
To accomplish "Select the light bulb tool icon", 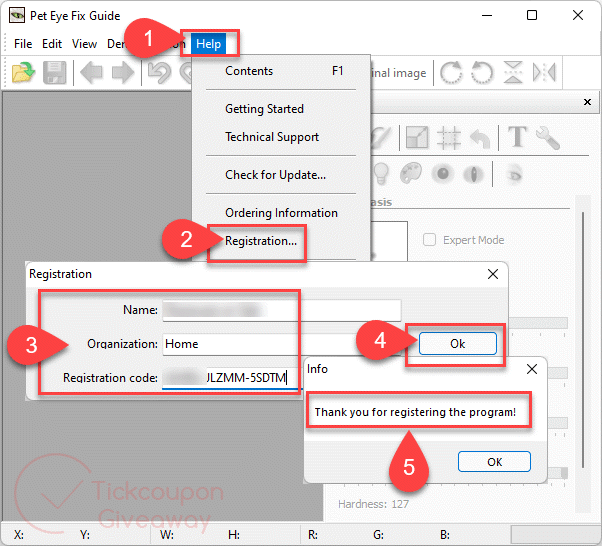I will point(381,174).
